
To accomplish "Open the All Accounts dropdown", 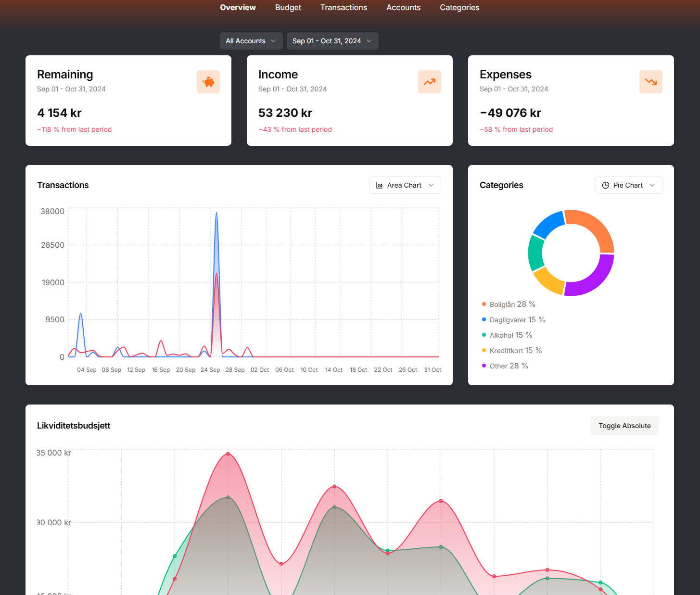I will (251, 41).
